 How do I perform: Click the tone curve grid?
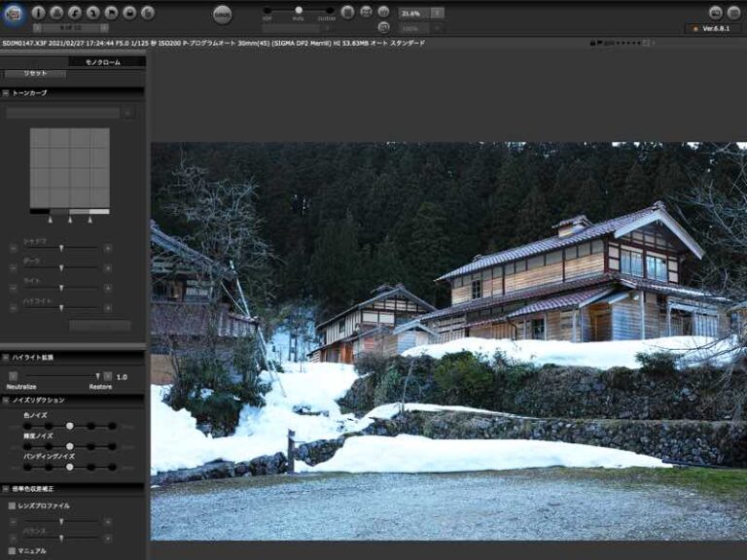pyautogui.click(x=69, y=167)
